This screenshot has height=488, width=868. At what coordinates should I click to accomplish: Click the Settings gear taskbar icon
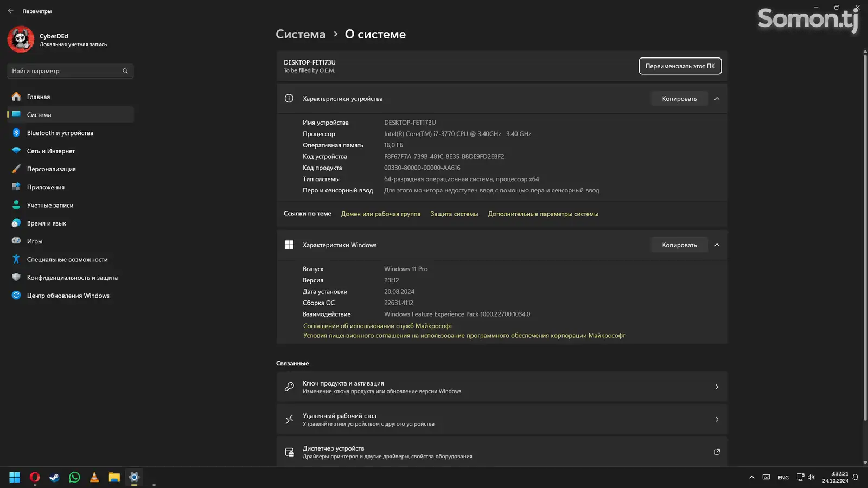coord(134,477)
